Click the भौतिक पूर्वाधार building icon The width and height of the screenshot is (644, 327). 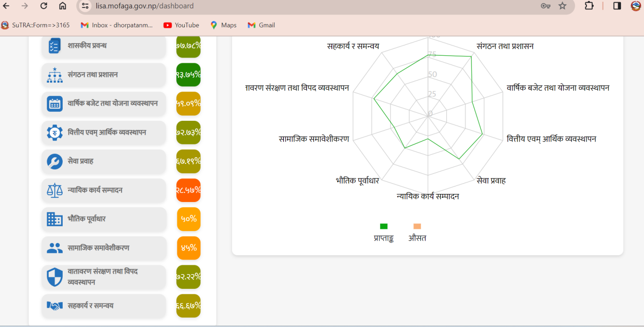point(55,219)
